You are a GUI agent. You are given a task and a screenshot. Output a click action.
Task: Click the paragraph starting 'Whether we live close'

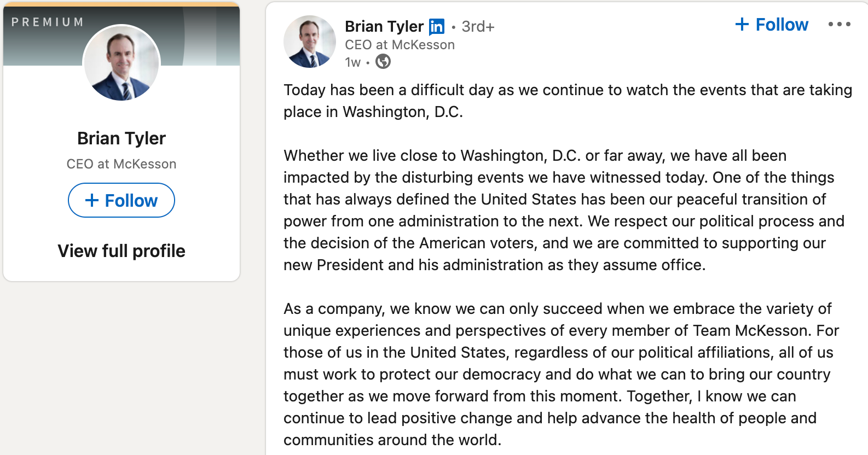pyautogui.click(x=564, y=210)
